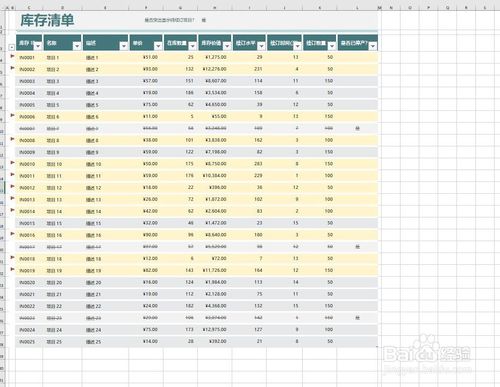Select the inventory value cell ¥392.00
The width and height of the screenshot is (500, 387).
pyautogui.click(x=215, y=341)
